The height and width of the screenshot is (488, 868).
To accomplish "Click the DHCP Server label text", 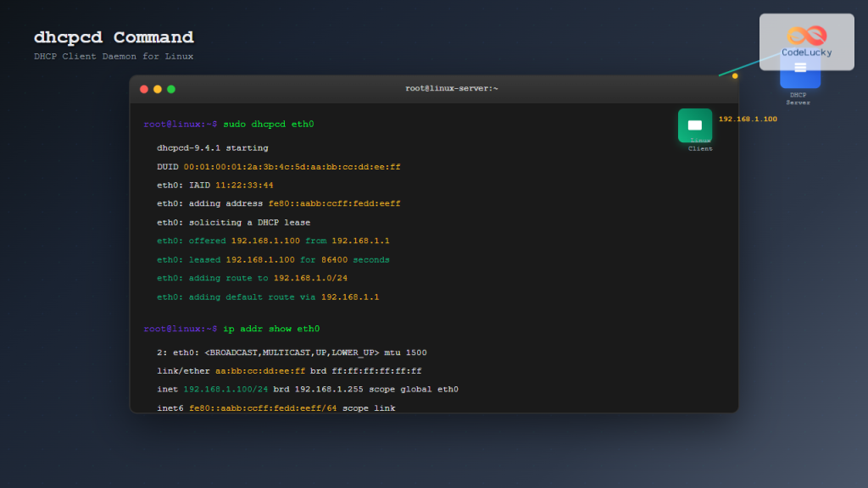I will [798, 98].
